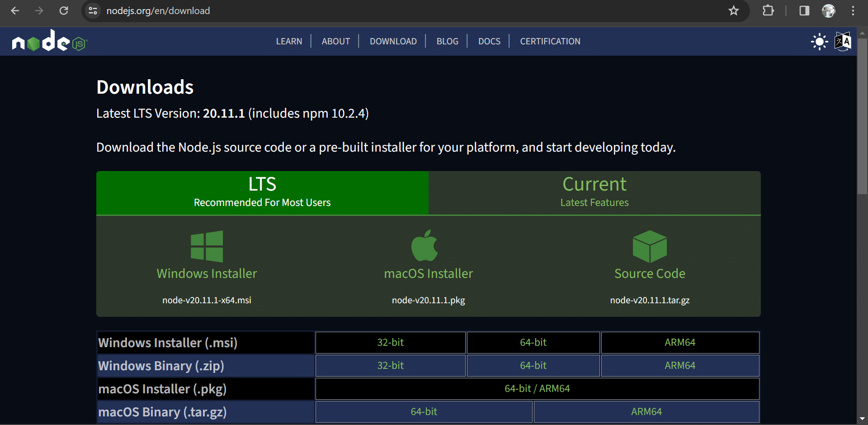The image size is (868, 425).
Task: Click the Windows Installer (.msi) row label
Action: click(x=168, y=343)
